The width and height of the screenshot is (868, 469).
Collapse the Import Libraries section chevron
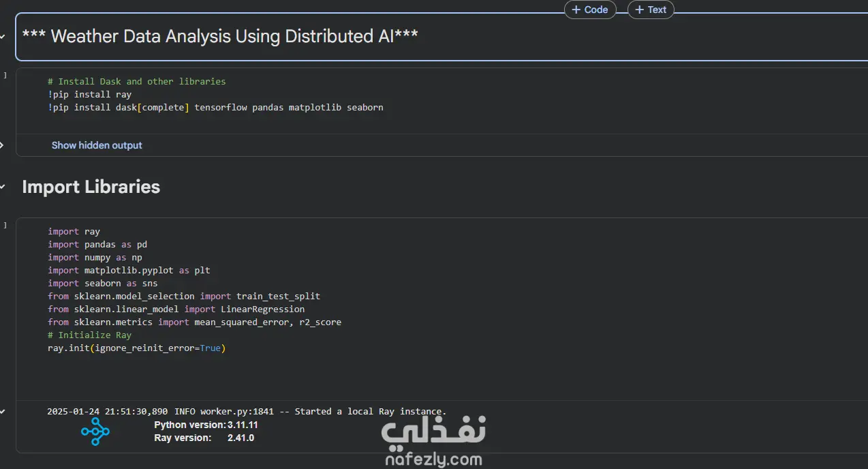tap(3, 187)
